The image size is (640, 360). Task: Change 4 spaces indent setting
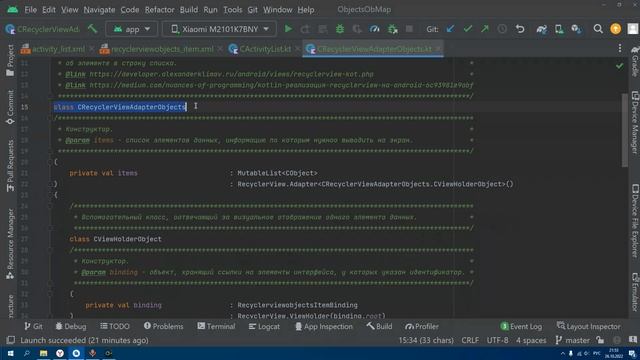[531, 340]
